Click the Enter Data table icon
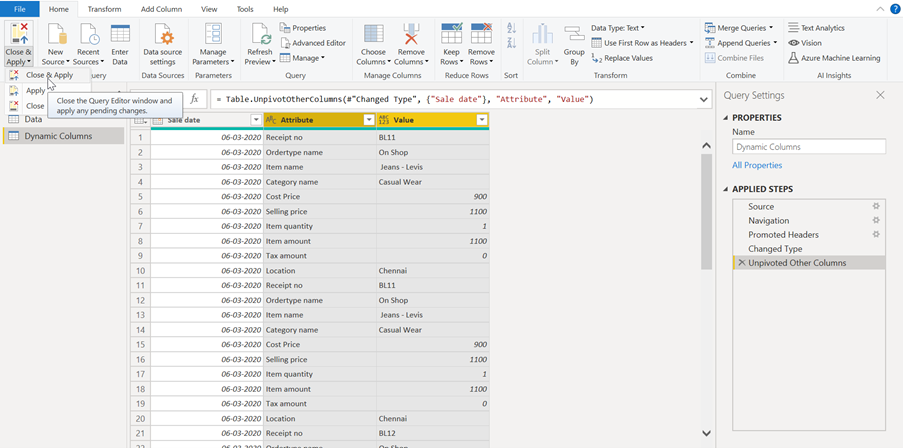Image resolution: width=903 pixels, height=448 pixels. pyautogui.click(x=120, y=34)
